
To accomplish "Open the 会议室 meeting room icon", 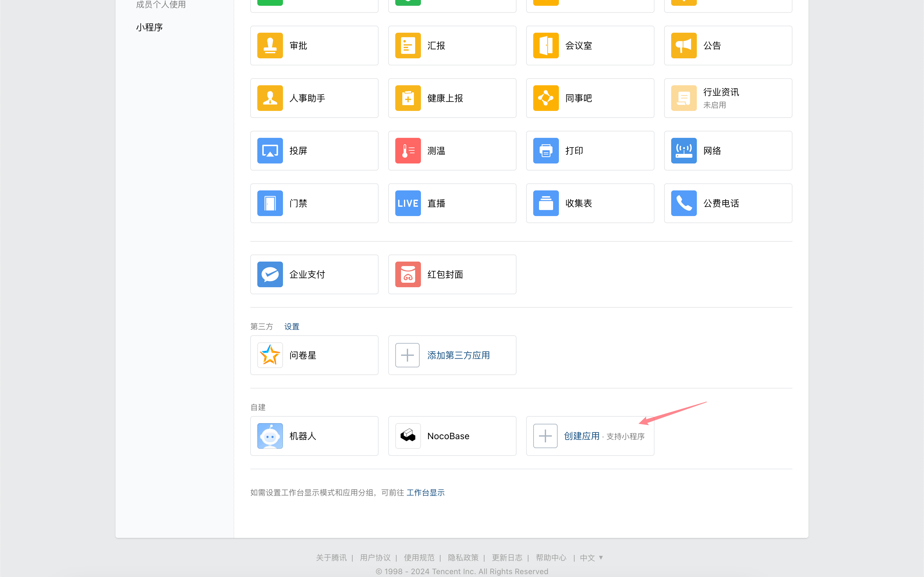I will (x=546, y=46).
